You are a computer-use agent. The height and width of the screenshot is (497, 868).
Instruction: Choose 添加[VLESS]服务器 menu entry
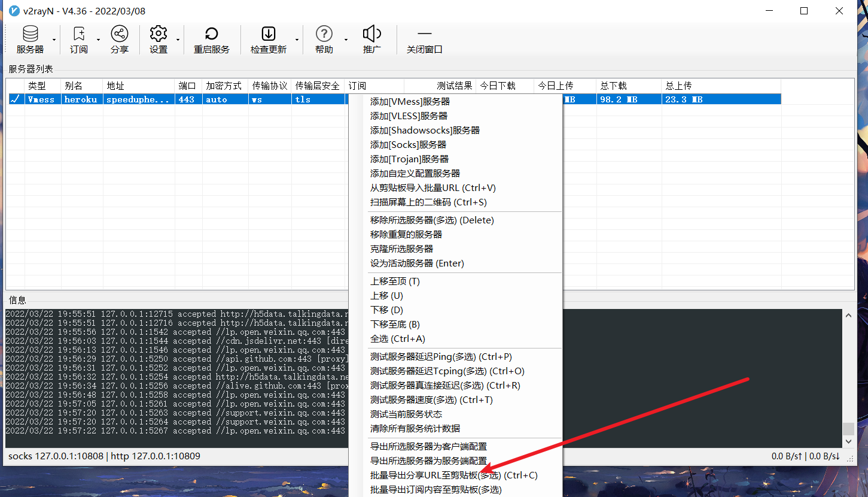pos(455,116)
